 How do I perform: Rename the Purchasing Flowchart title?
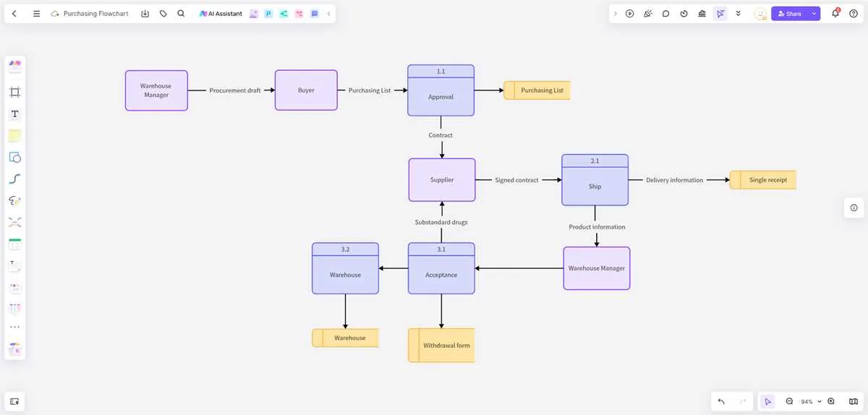coord(95,14)
